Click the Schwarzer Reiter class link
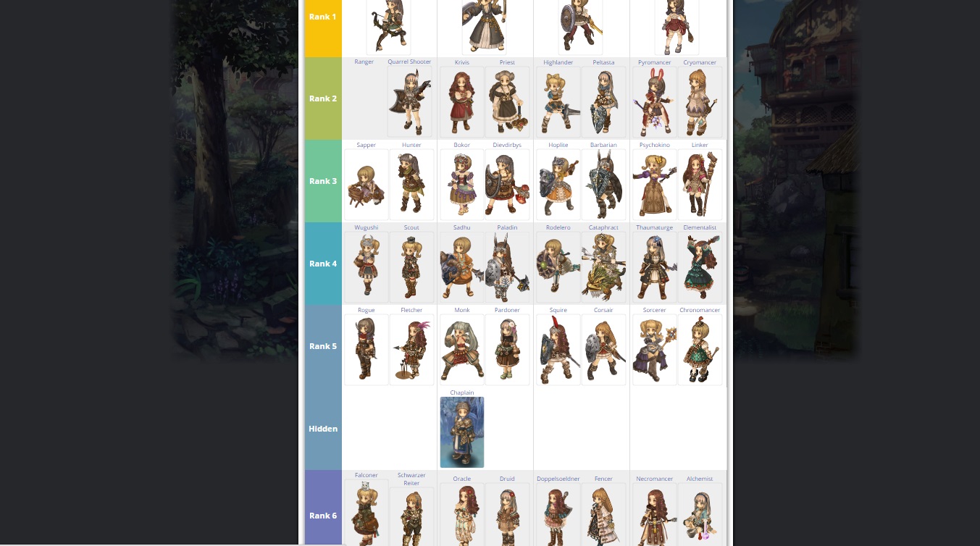The image size is (980, 546). pyautogui.click(x=411, y=479)
